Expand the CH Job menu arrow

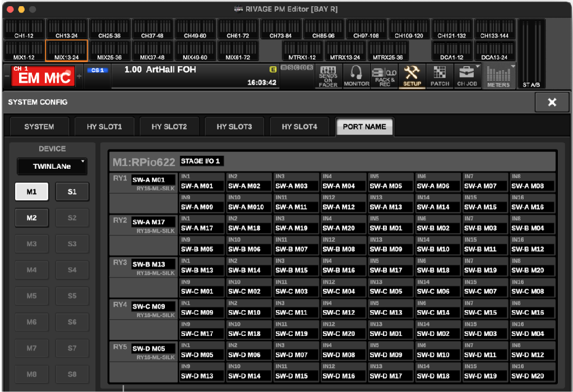click(477, 67)
